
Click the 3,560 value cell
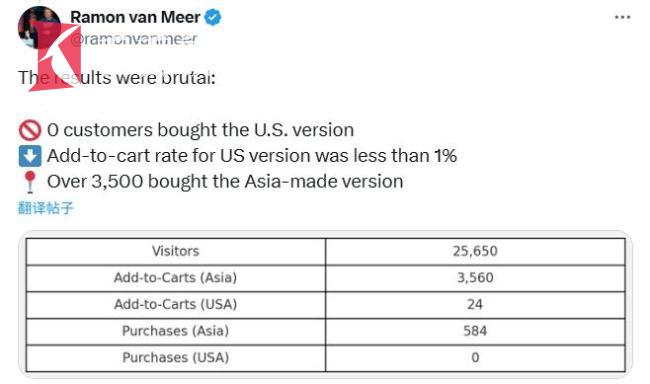[x=475, y=278]
